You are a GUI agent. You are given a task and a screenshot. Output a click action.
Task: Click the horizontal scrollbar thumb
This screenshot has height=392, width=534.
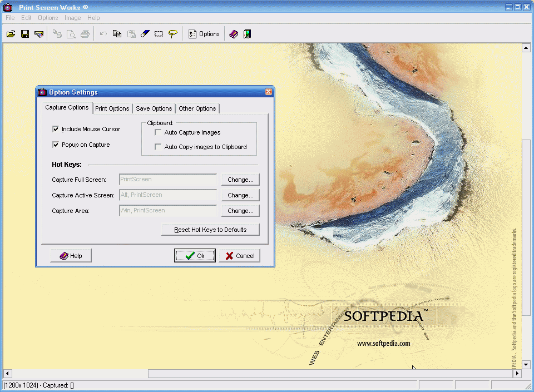[x=330, y=373]
